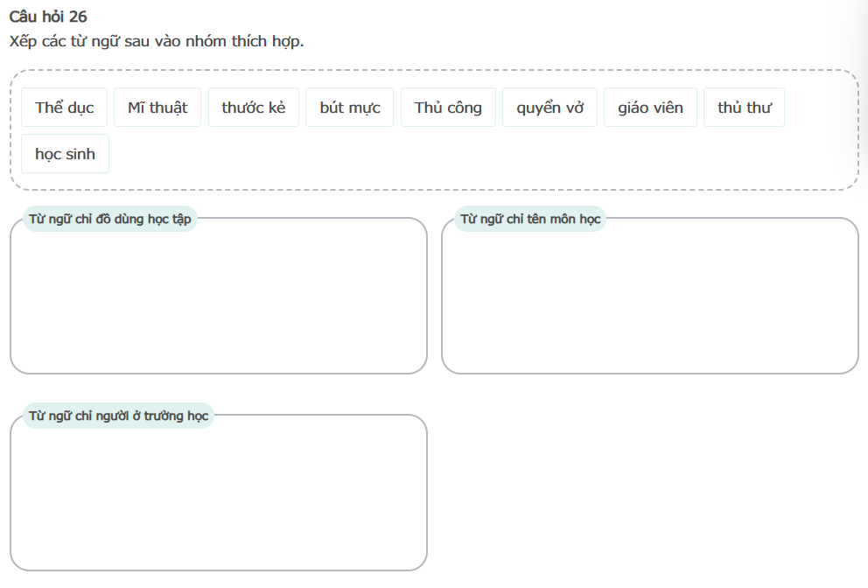This screenshot has width=868, height=588.
Task: Choose the "bút mực" word chip
Action: (350, 108)
